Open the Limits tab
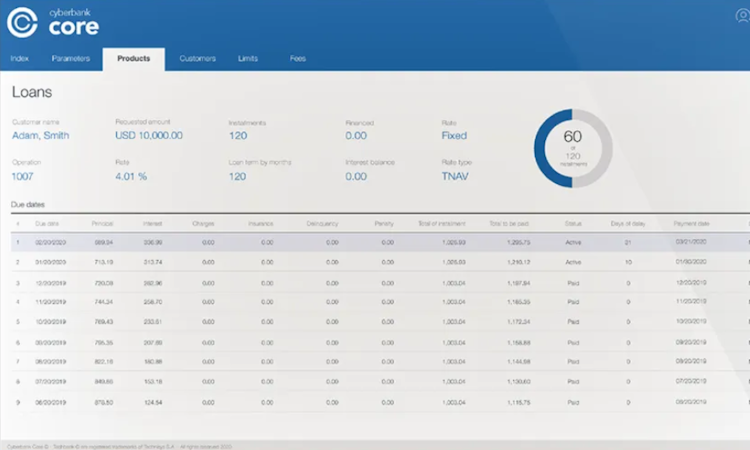 pyautogui.click(x=248, y=58)
